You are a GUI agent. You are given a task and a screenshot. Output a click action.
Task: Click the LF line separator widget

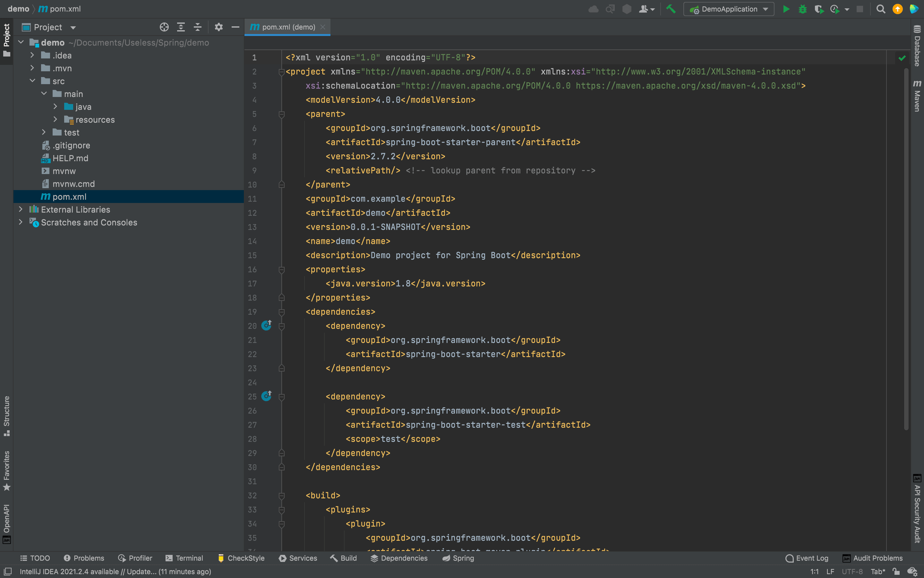[830, 572]
